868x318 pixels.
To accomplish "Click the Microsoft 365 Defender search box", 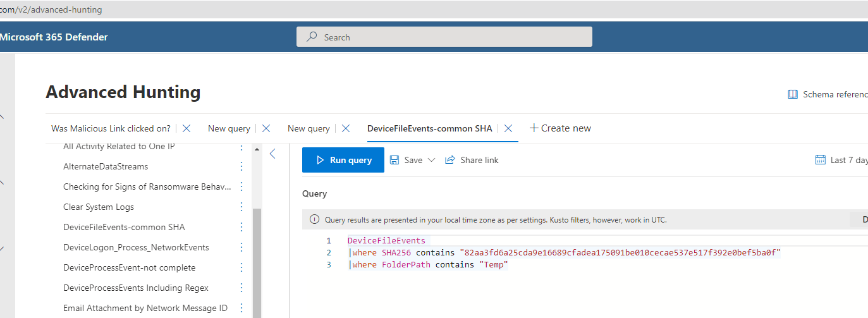I will pyautogui.click(x=444, y=37).
